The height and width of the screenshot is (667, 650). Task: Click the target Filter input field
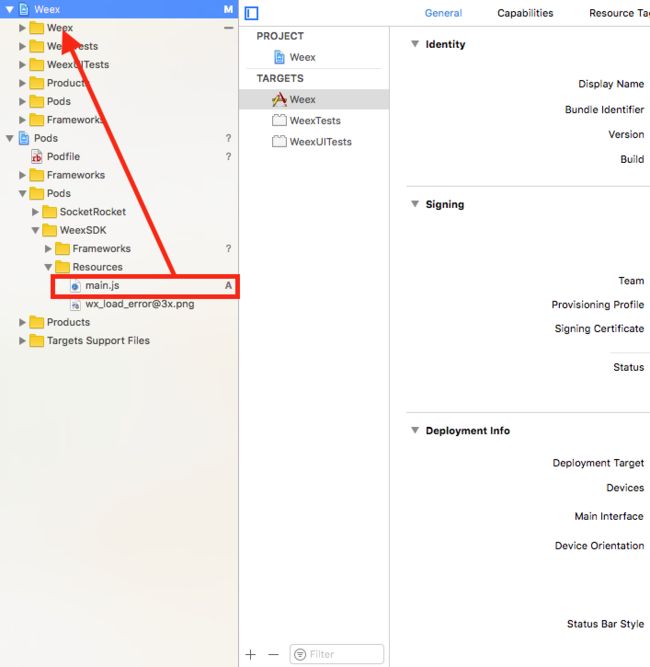tap(336, 654)
